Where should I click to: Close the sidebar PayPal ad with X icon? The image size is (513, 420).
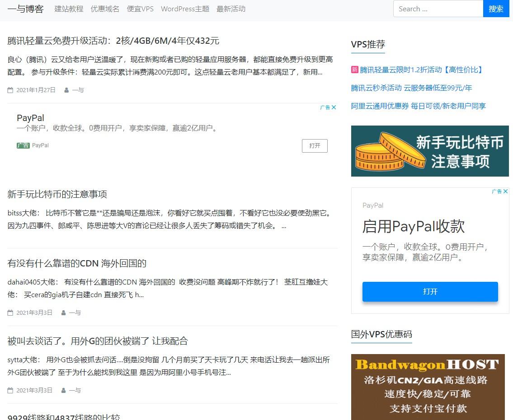point(506,191)
